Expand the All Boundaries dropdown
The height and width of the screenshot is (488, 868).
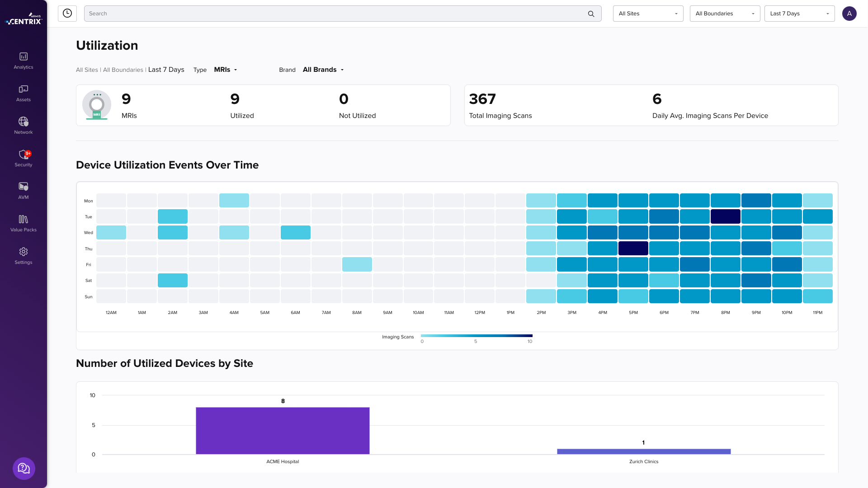click(x=725, y=14)
